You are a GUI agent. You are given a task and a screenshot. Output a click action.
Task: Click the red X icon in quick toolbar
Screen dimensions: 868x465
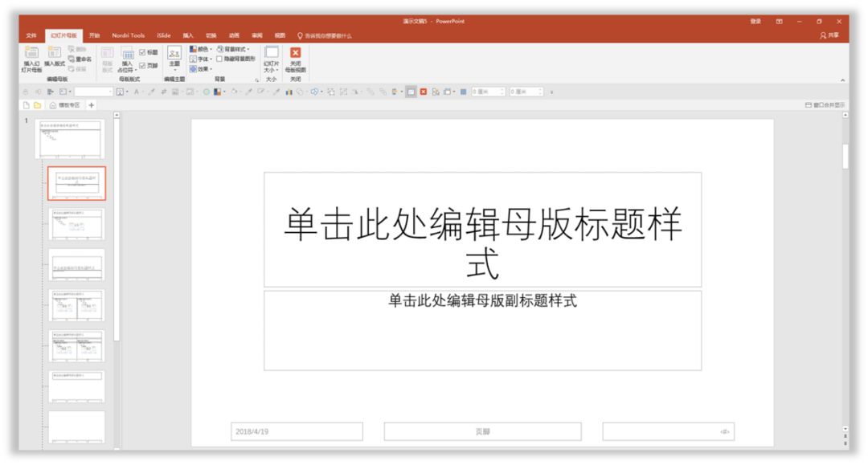pyautogui.click(x=424, y=92)
